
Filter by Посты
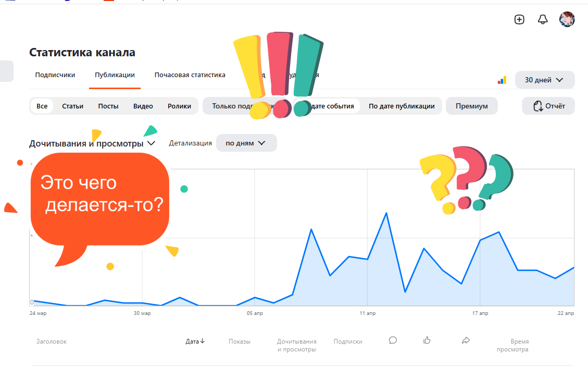[108, 106]
